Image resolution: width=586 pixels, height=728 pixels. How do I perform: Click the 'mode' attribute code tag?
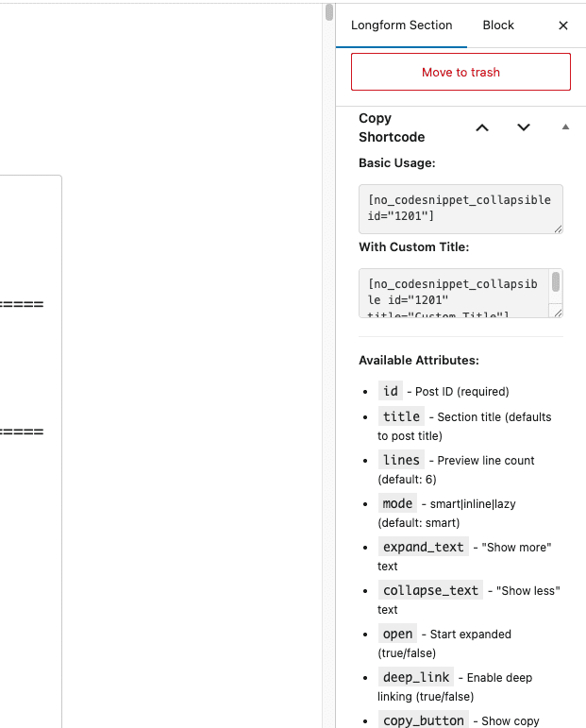tap(397, 503)
